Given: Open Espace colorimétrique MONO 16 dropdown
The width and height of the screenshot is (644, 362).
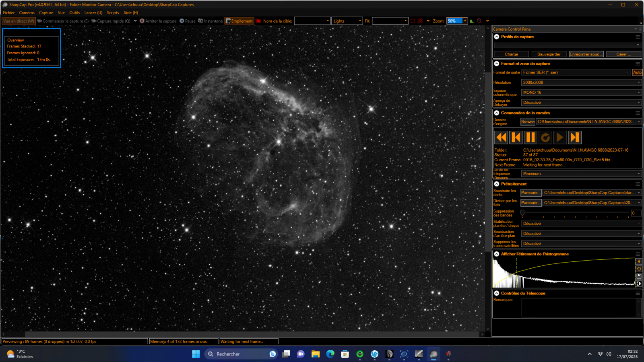Looking at the screenshot, I should (x=581, y=93).
